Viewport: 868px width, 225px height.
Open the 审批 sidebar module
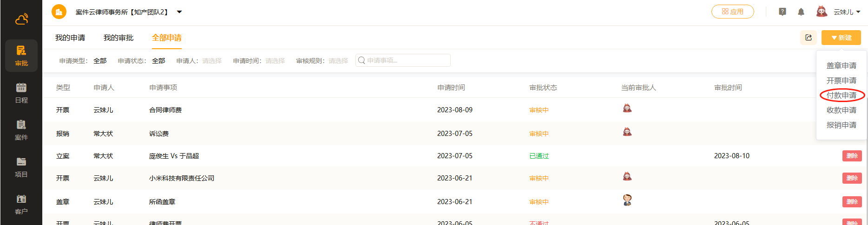(21, 55)
